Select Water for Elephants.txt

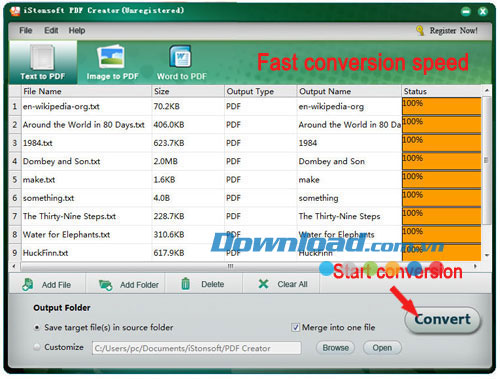click(66, 235)
